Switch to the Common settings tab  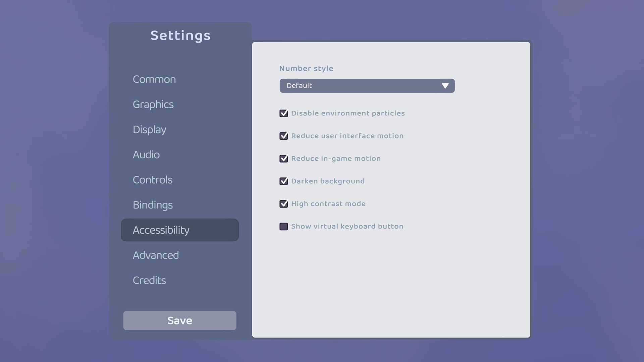154,79
